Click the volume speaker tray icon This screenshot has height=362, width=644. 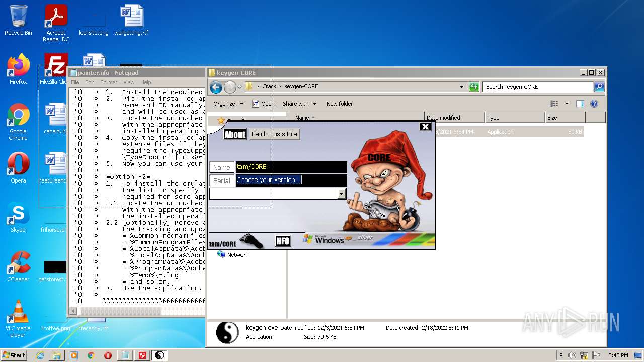572,355
